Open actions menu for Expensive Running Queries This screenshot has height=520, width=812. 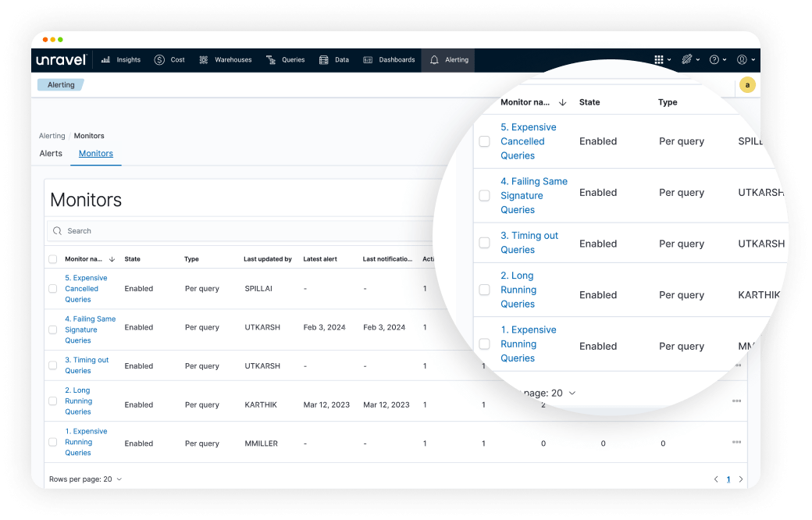736,442
